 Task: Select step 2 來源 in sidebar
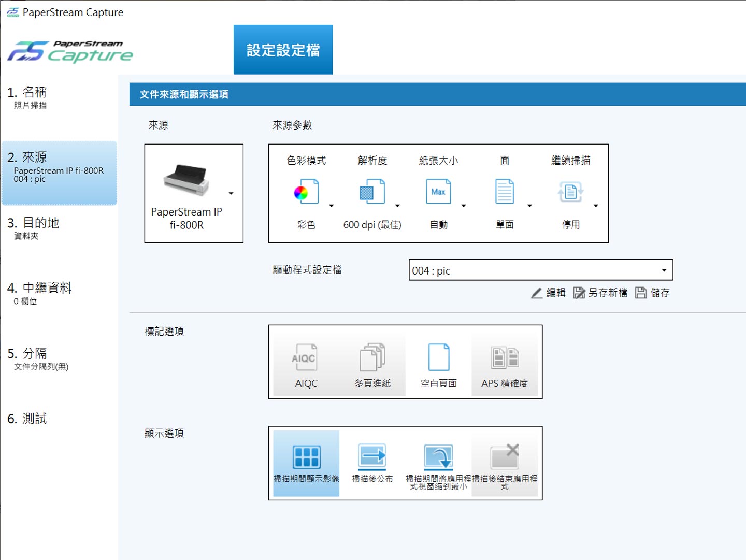(x=59, y=173)
